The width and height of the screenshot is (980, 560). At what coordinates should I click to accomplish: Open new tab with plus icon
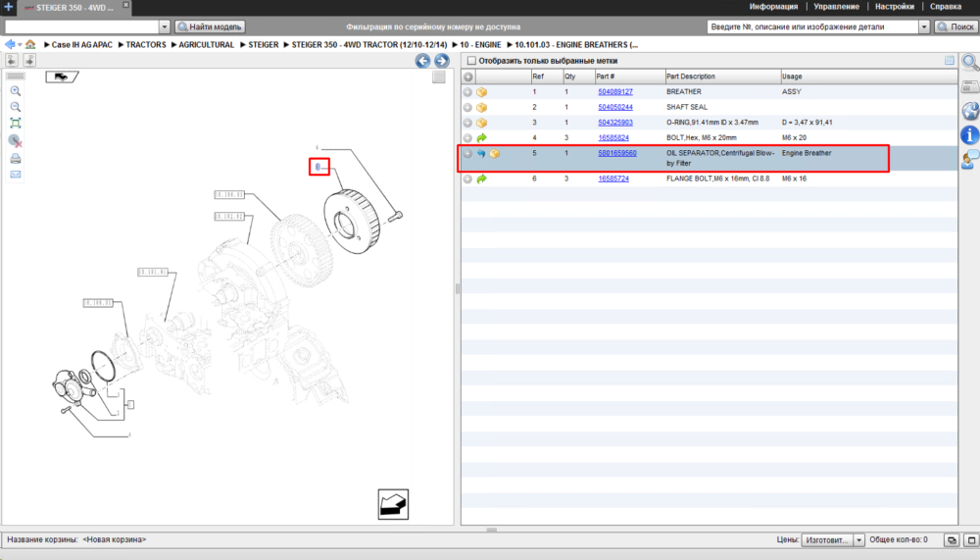[8, 7]
